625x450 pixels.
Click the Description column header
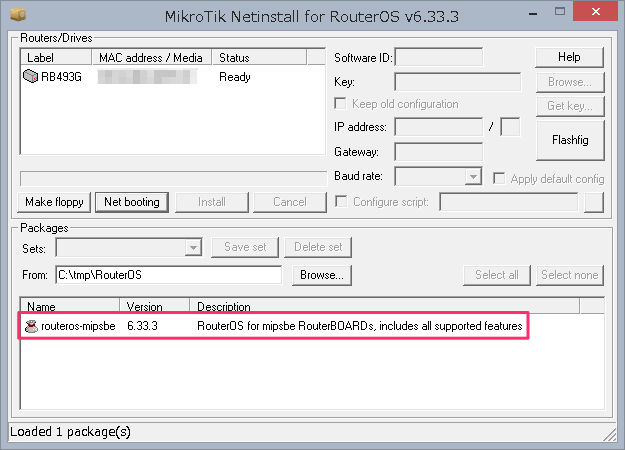[385, 306]
